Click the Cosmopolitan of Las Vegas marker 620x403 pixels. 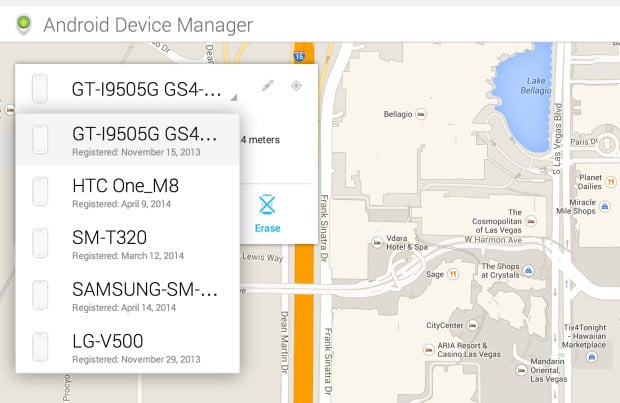click(x=531, y=221)
